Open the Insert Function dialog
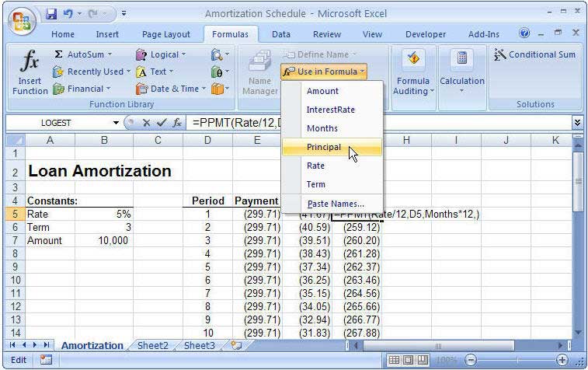Image resolution: width=588 pixels, height=370 pixels. [30, 72]
